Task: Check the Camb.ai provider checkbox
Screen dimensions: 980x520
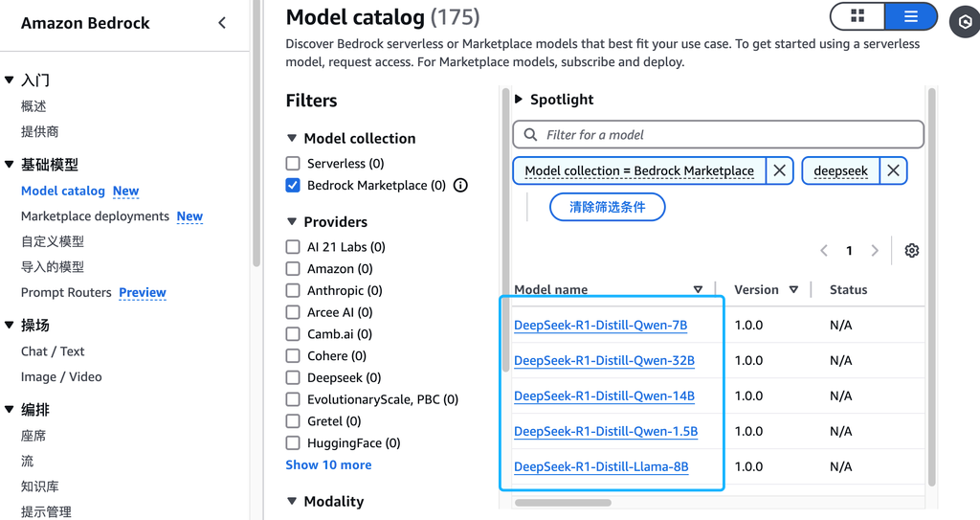Action: click(x=293, y=334)
